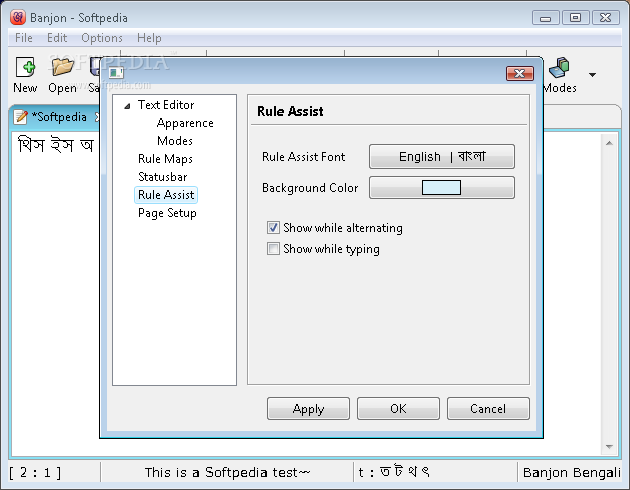Viewport: 630px width, 490px height.
Task: Click the Rule Assist panel heading
Action: click(x=290, y=111)
